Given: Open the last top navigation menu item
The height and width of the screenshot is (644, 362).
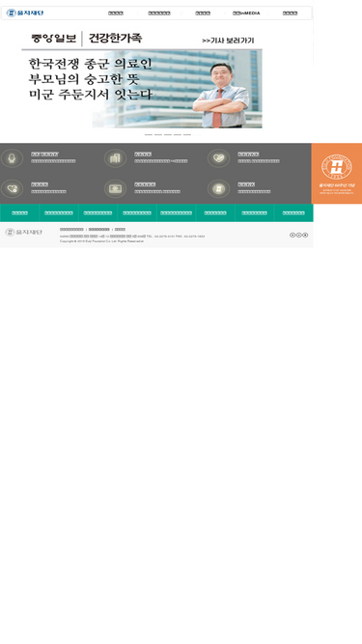Looking at the screenshot, I should pos(290,14).
